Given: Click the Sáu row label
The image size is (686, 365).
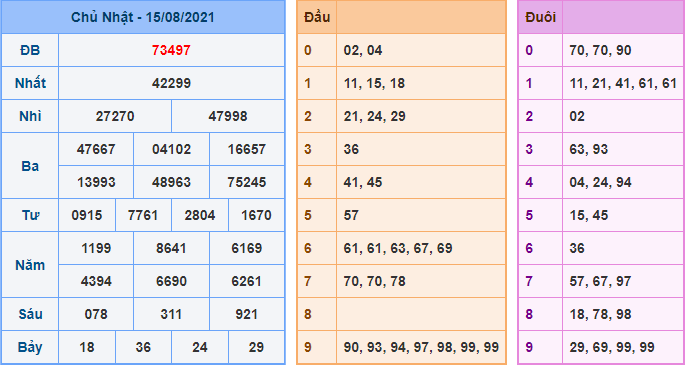Looking at the screenshot, I should [x=30, y=314].
